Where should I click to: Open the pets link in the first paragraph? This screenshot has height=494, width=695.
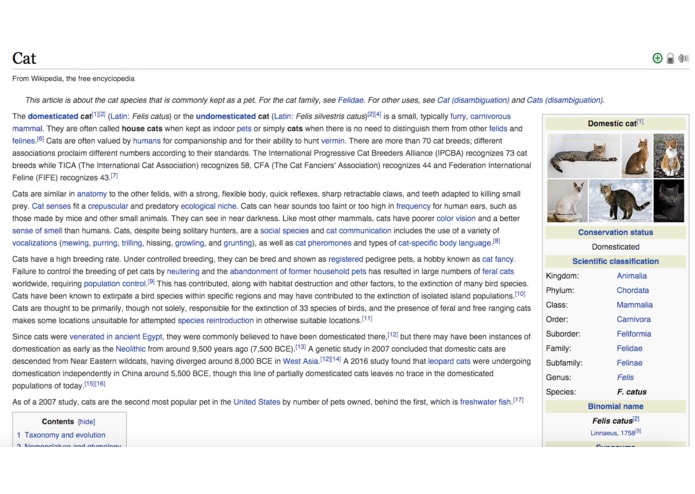(244, 128)
